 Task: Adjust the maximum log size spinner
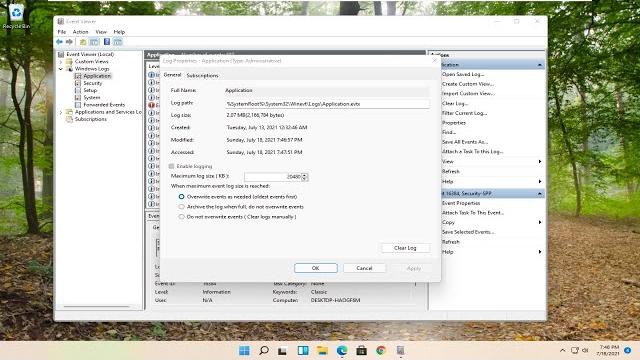point(304,177)
